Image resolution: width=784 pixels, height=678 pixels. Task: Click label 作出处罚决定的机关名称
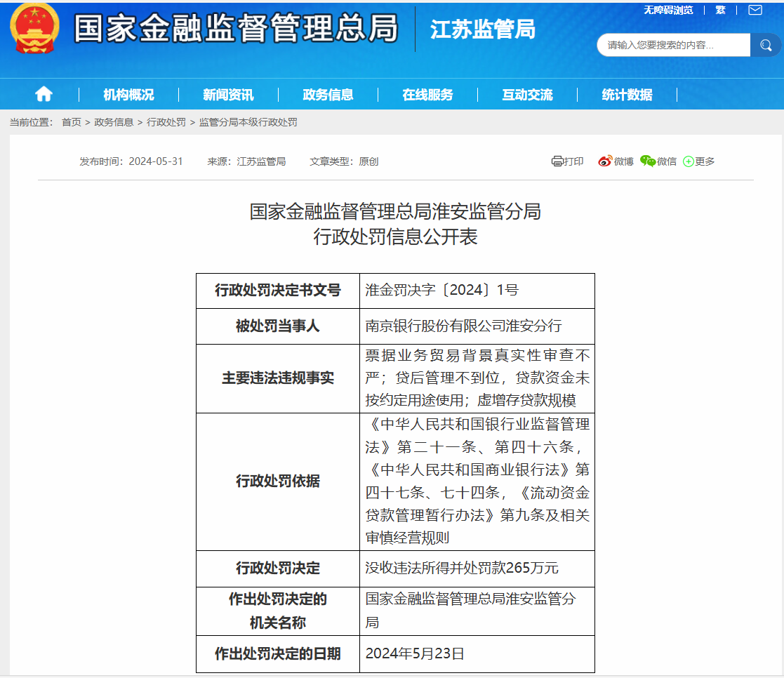click(x=278, y=611)
